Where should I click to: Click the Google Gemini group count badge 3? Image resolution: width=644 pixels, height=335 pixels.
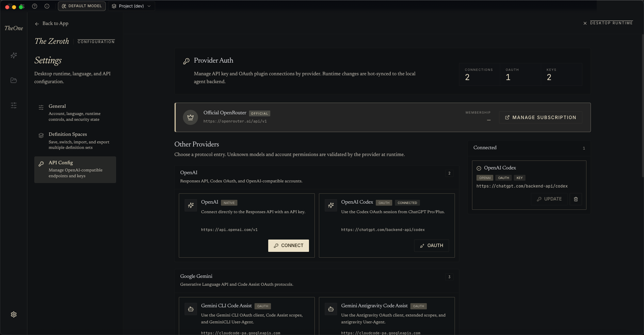point(449,277)
